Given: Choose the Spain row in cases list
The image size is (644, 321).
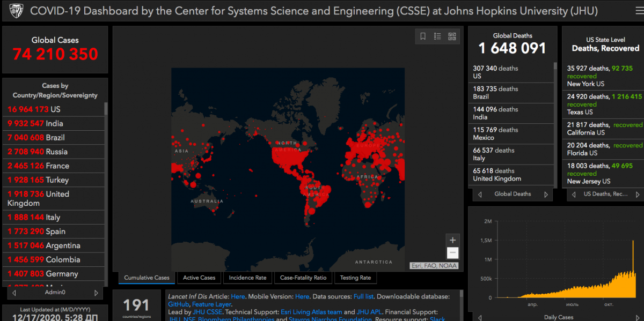Looking at the screenshot, I should 54,232.
